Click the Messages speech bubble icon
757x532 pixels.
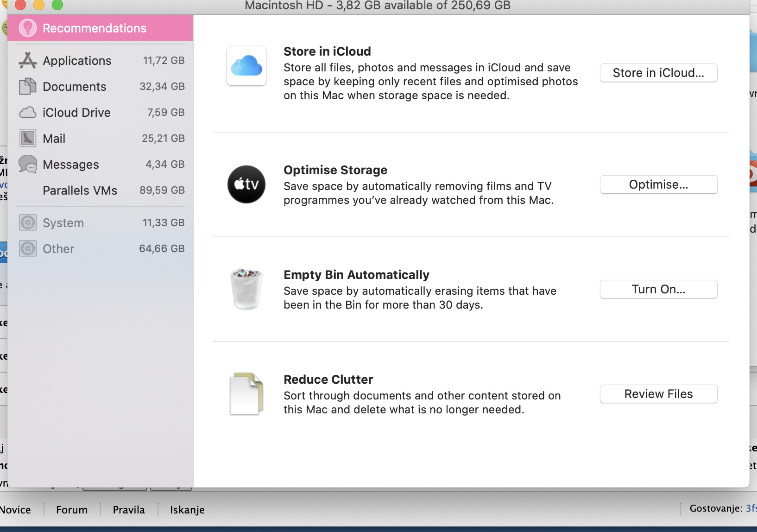(x=28, y=165)
